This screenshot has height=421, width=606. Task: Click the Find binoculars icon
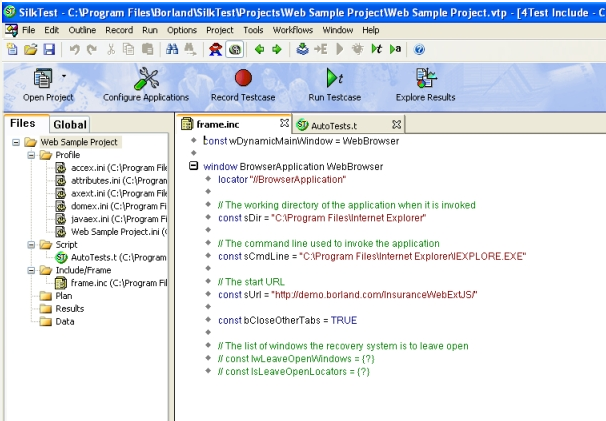point(172,49)
